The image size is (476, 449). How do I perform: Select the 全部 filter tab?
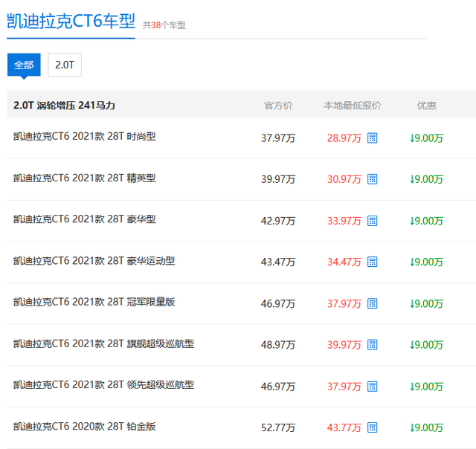click(x=24, y=65)
